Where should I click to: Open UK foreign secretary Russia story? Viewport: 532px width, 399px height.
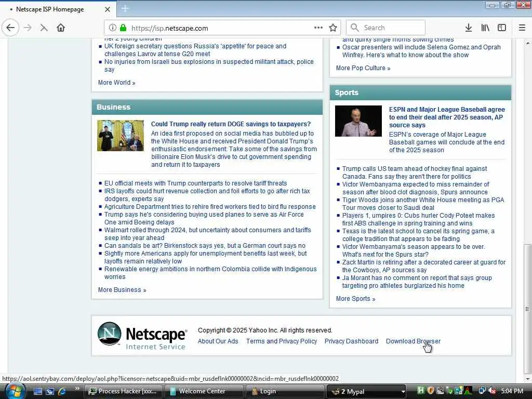click(x=195, y=50)
